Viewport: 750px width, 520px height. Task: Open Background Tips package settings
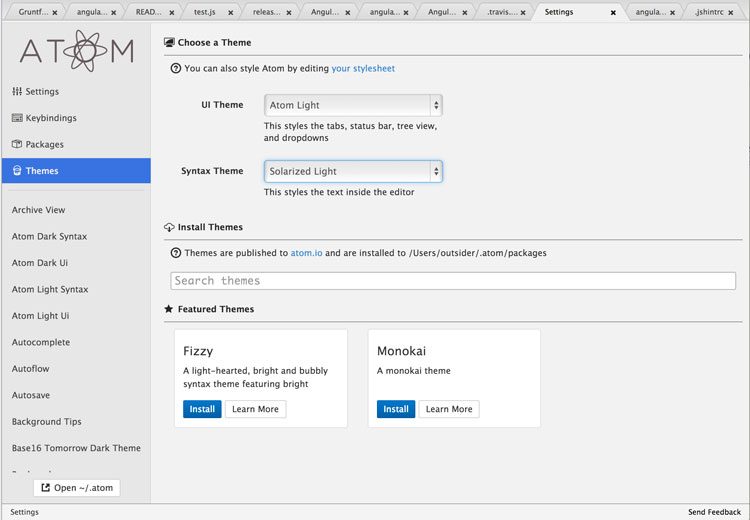coord(46,422)
